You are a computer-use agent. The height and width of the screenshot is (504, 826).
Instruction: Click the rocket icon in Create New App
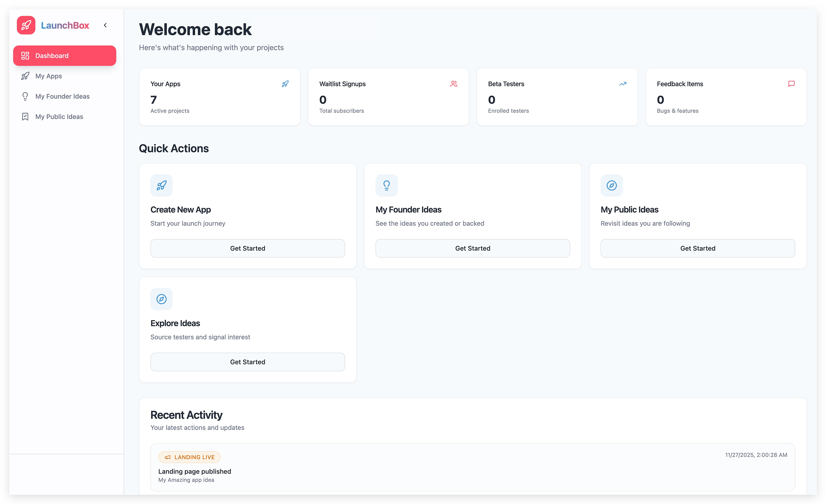click(x=161, y=185)
